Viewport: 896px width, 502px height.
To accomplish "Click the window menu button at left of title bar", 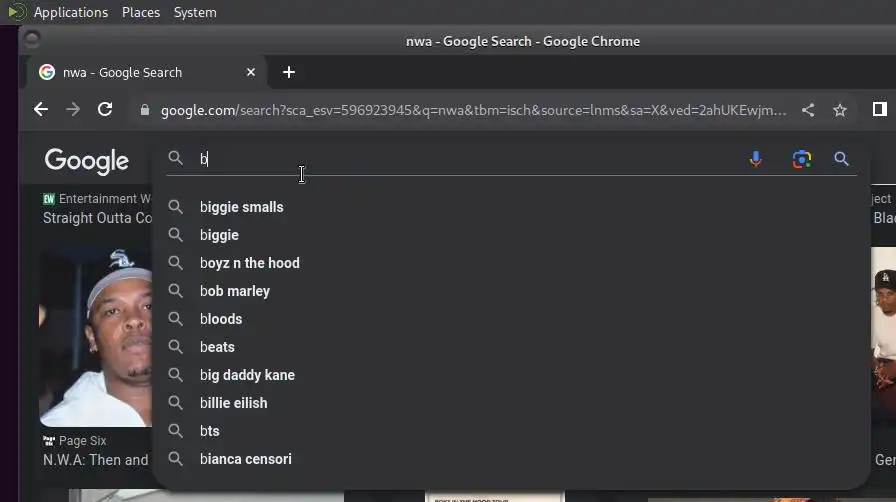I will coord(32,39).
